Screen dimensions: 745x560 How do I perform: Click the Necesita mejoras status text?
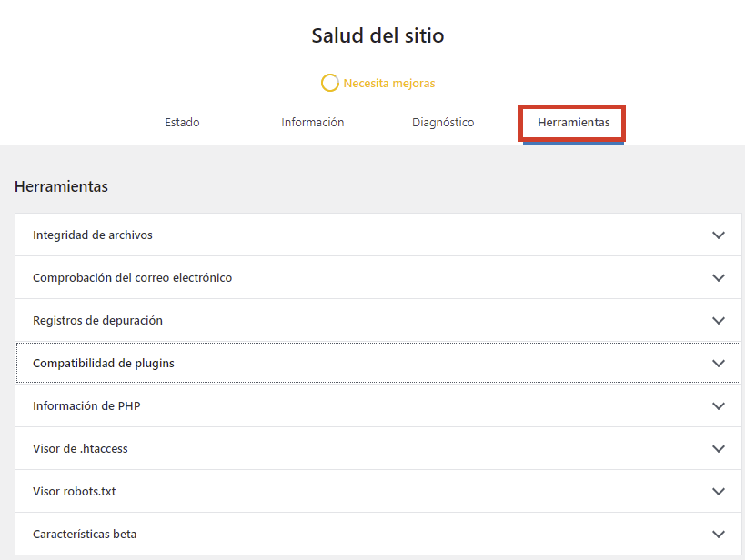[389, 83]
